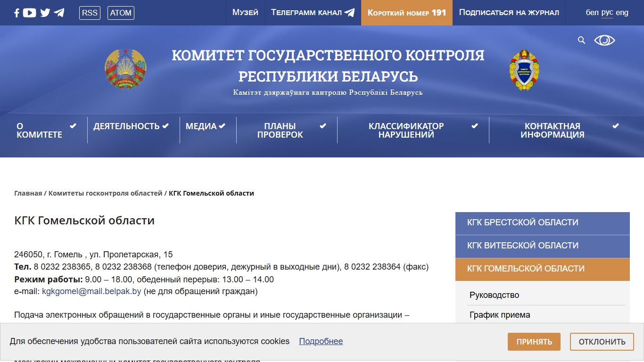Open the Медиа menu
Screen dimensions: 644x362
201,126
